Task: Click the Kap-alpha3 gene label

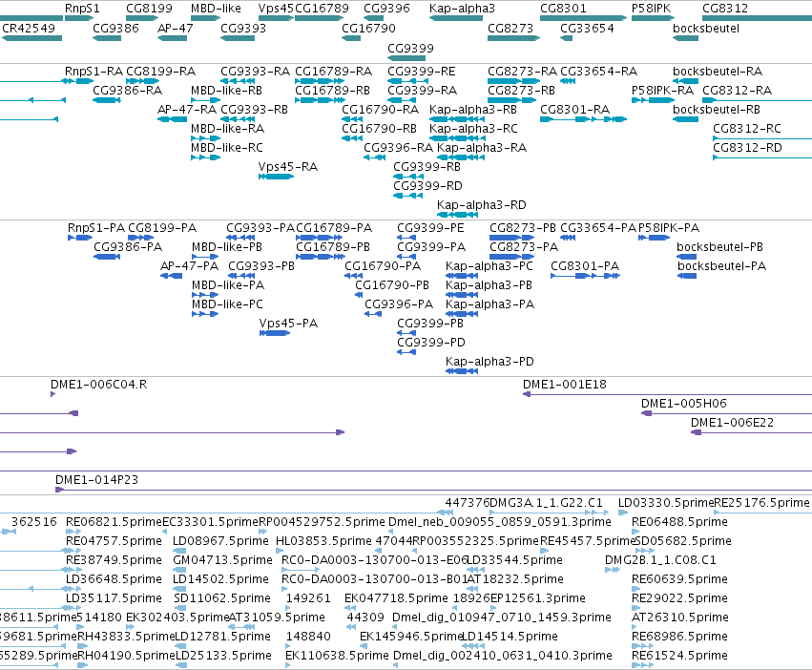Action: point(462,9)
